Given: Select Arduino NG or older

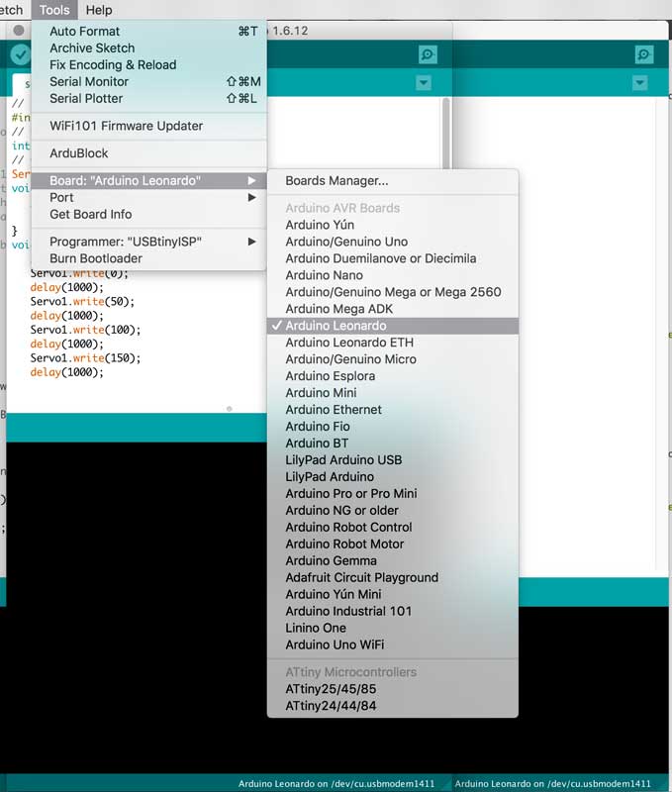Looking at the screenshot, I should pos(393,510).
